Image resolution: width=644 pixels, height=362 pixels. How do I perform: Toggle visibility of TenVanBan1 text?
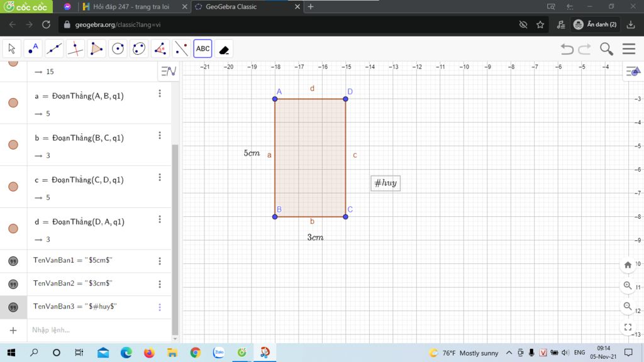click(x=13, y=261)
